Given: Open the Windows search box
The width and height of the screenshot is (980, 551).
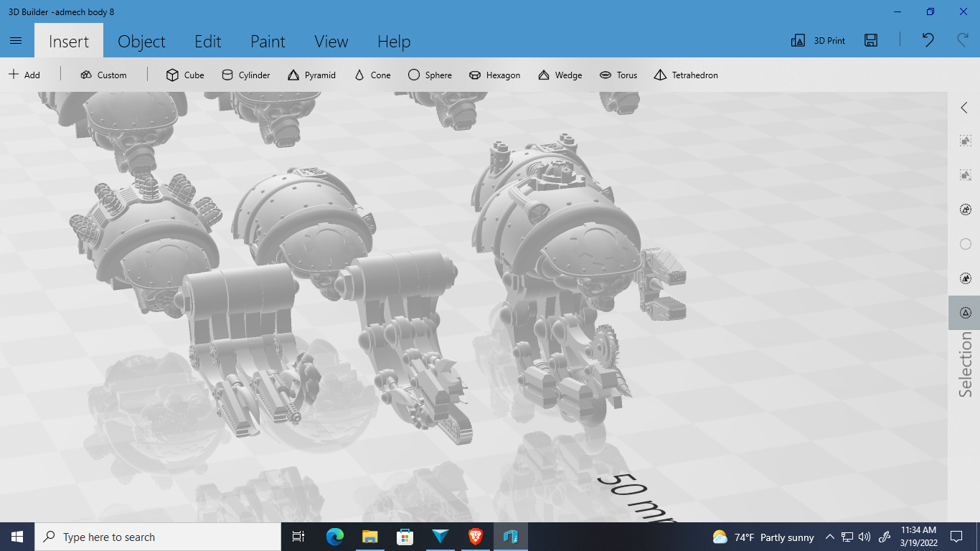Looking at the screenshot, I should click(158, 537).
